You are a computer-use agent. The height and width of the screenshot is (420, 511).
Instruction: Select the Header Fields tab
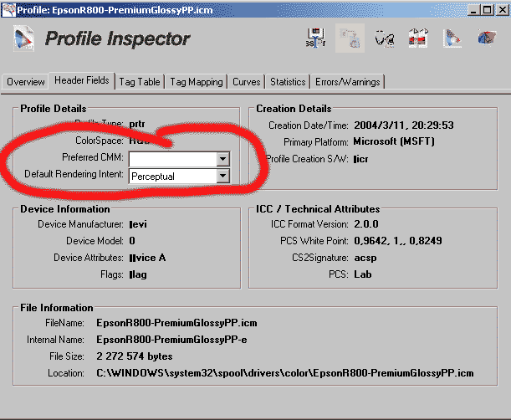pos(81,80)
